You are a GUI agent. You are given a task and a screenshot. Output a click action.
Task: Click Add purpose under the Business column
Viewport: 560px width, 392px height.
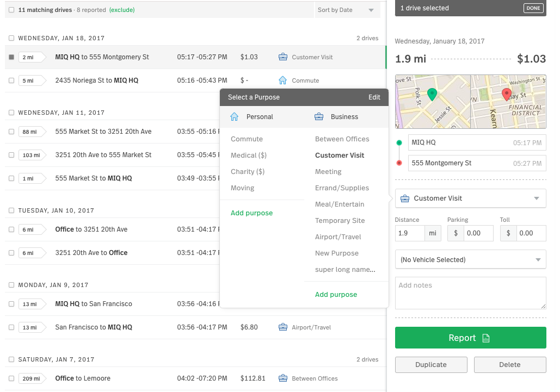point(336,295)
